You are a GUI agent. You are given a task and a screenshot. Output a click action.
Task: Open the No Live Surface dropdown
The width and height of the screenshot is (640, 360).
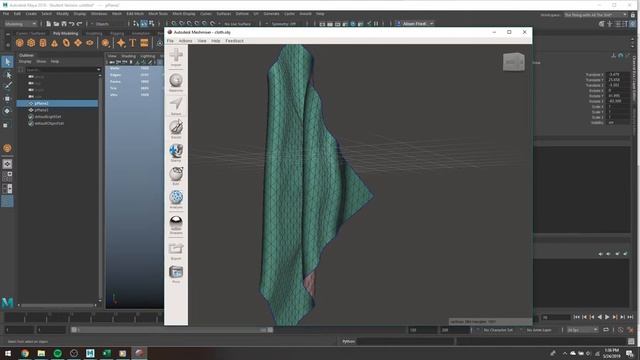pos(238,24)
